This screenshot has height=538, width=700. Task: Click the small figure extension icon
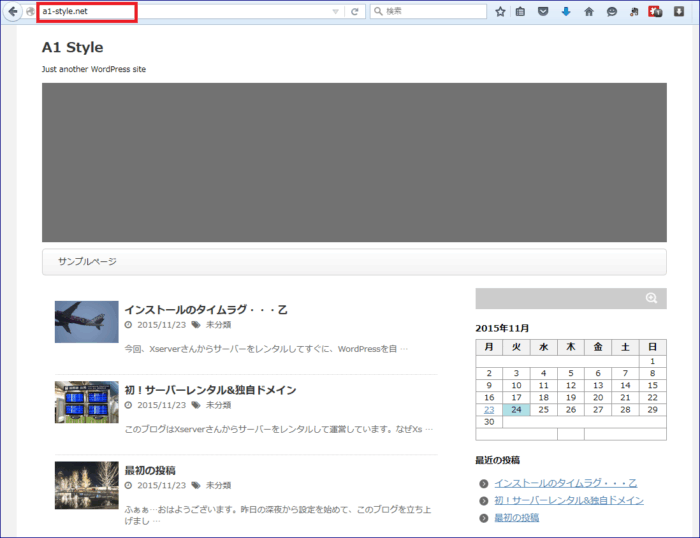[634, 12]
